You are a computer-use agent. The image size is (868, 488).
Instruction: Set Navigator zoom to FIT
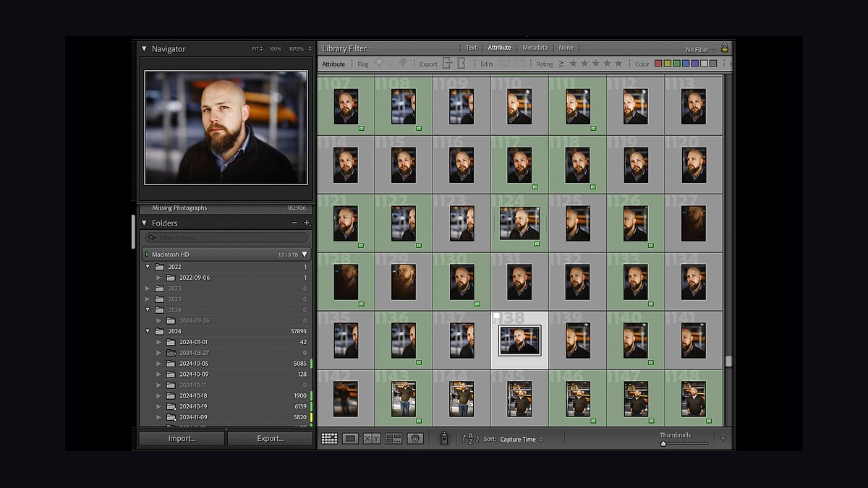point(255,49)
